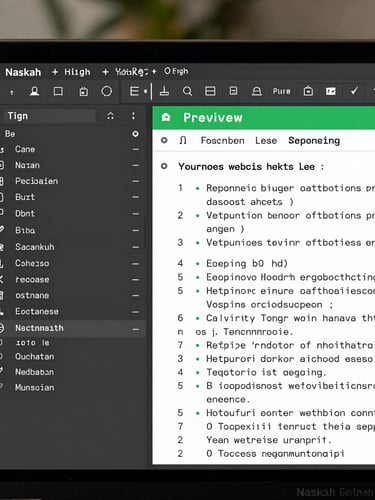Click the text 'Tegotorio ist aegoing.'
This screenshot has width=375, height=500.
[266, 372]
